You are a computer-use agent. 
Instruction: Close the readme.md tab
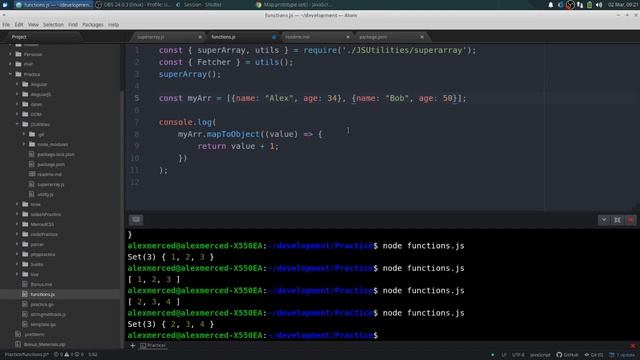[x=348, y=37]
